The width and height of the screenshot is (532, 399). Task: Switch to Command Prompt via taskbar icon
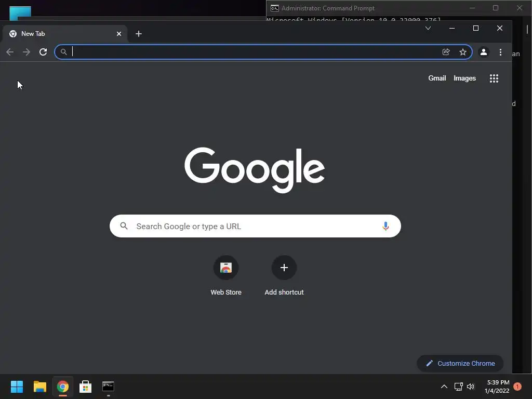pyautogui.click(x=108, y=387)
